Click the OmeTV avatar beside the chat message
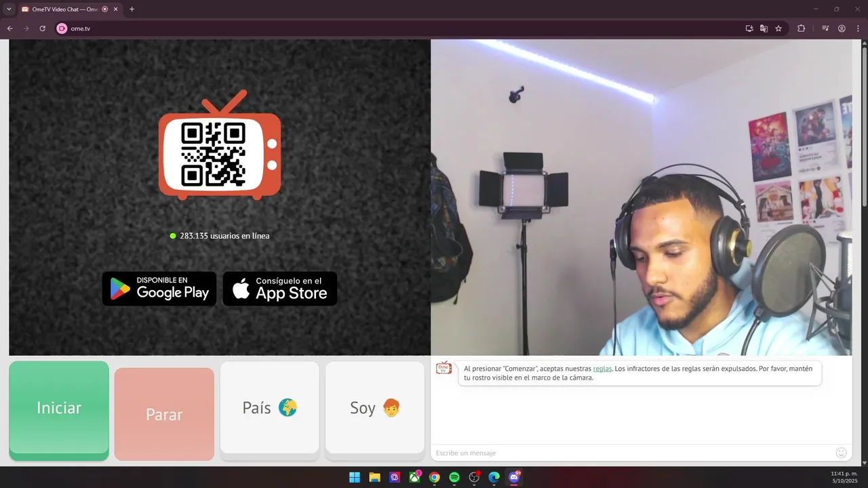The image size is (868, 488). (x=443, y=368)
